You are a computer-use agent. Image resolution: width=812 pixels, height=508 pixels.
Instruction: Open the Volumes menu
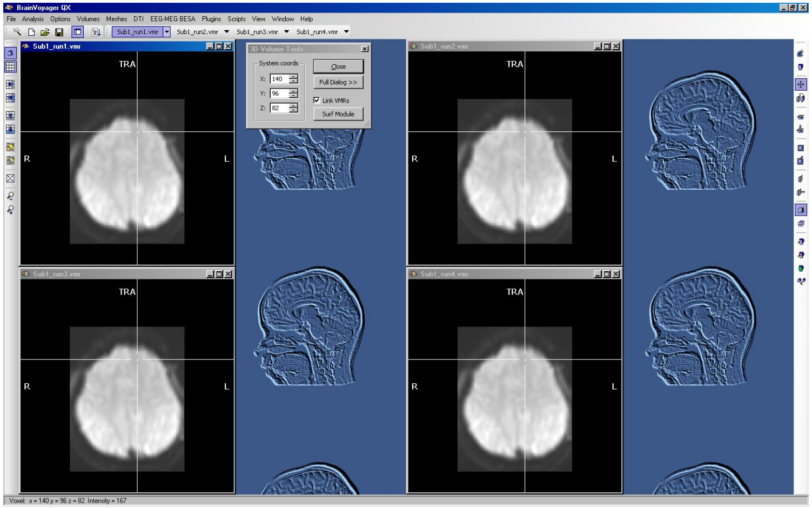[x=88, y=19]
